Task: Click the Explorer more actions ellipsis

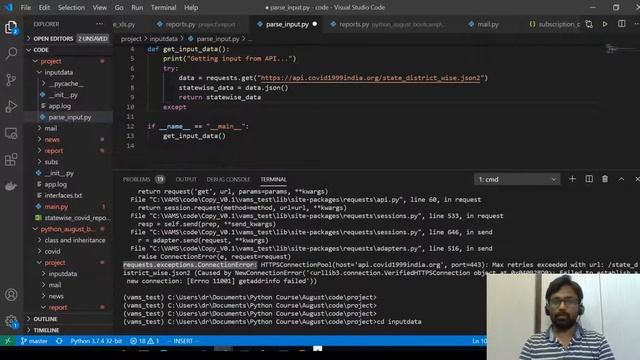Action: coord(100,24)
